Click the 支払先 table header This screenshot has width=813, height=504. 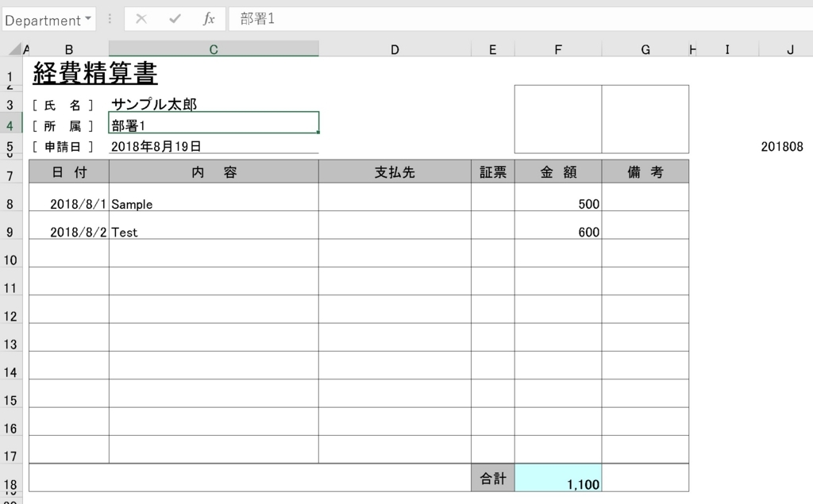[395, 171]
